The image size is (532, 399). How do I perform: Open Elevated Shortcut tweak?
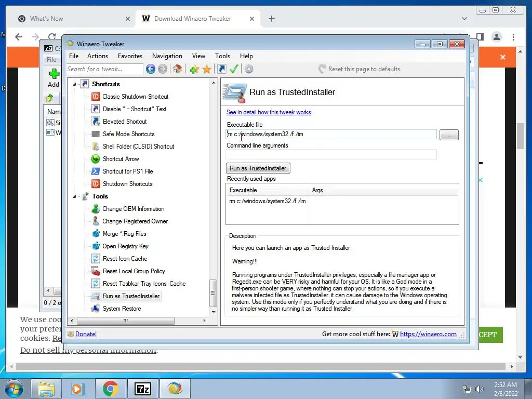point(125,122)
